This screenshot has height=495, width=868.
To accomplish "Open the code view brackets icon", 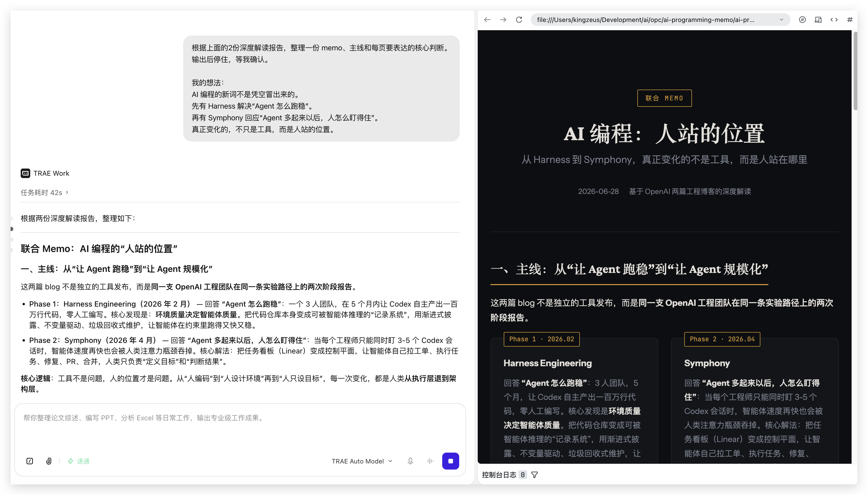I will pos(834,20).
